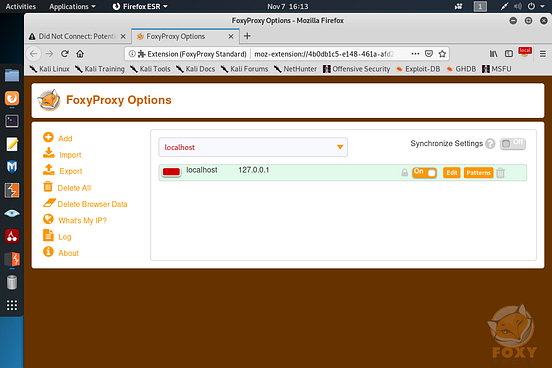Open the localhost proxy mode dropdown
Viewport: 552px width, 368px height.
pos(253,147)
